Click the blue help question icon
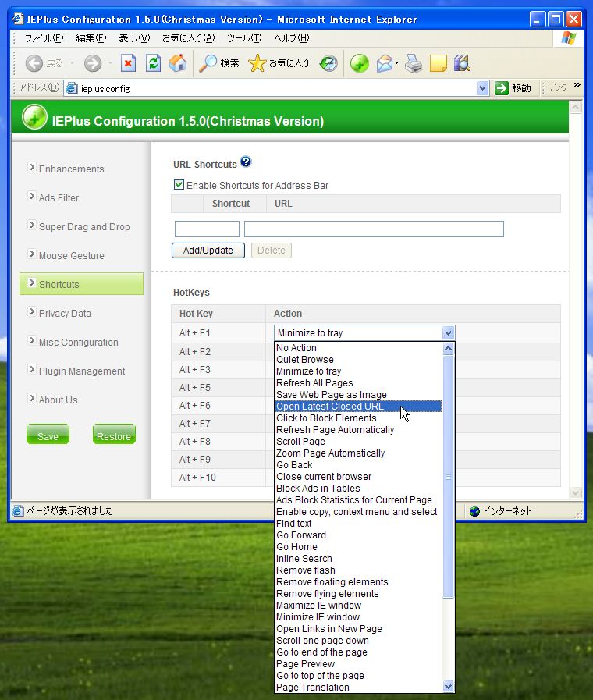This screenshot has height=700, width=593. click(246, 162)
